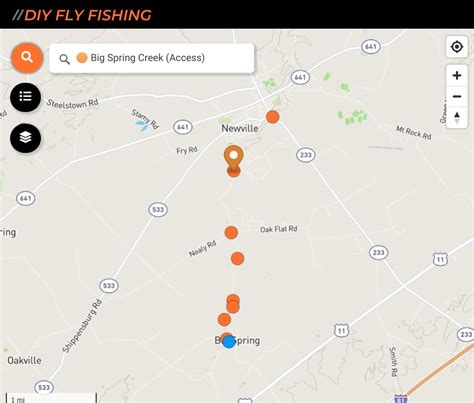Image resolution: width=474 pixels, height=403 pixels.
Task: Click the blue marker at Big Spring
Action: click(229, 342)
